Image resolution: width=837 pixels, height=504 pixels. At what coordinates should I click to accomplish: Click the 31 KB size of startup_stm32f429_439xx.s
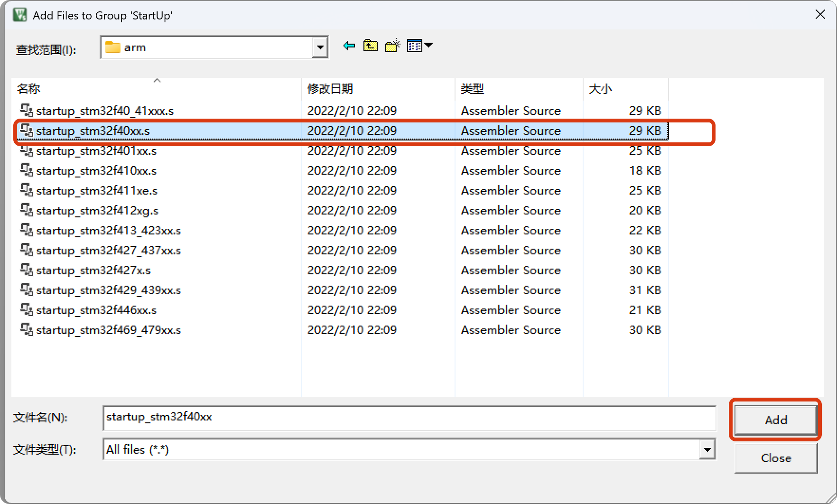645,290
